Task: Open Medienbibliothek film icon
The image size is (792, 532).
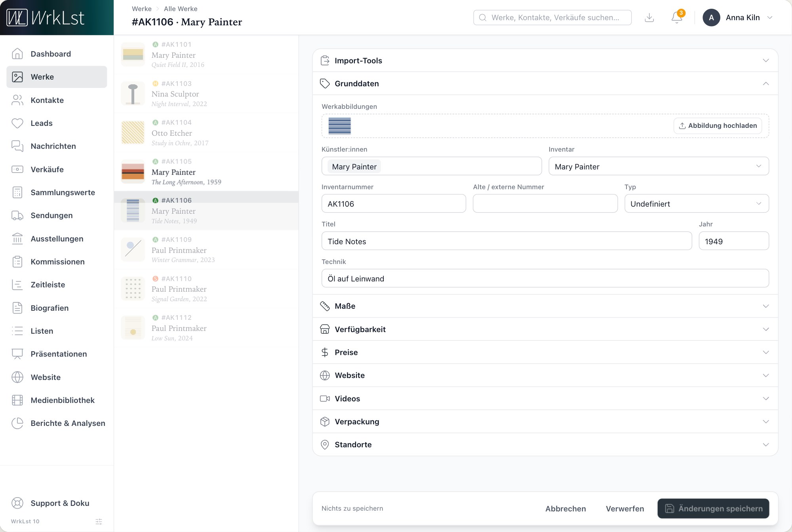Action: (17, 400)
